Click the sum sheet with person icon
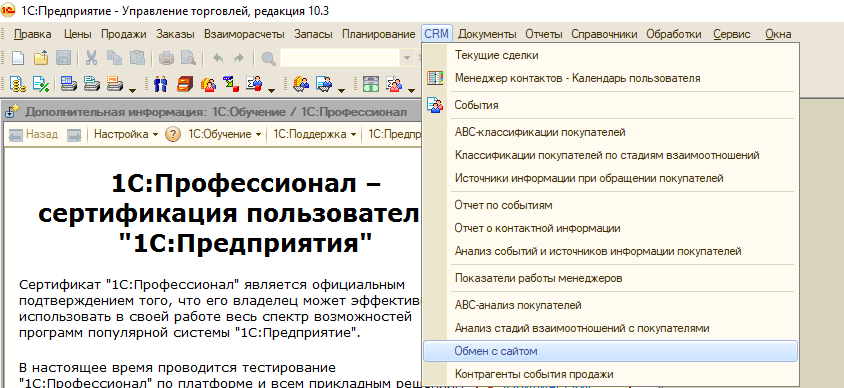The image size is (844, 388). point(254,83)
